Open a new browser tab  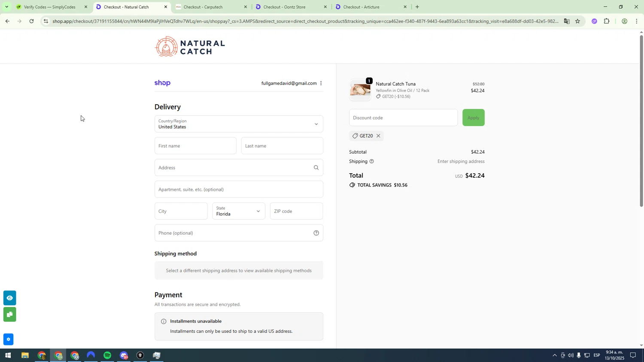coord(417,7)
